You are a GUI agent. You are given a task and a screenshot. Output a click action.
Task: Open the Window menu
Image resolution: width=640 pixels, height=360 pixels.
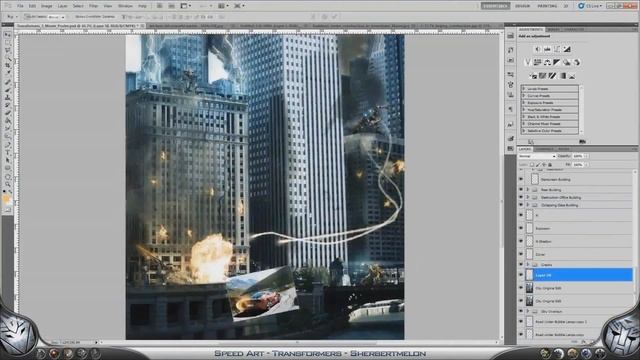click(x=125, y=6)
